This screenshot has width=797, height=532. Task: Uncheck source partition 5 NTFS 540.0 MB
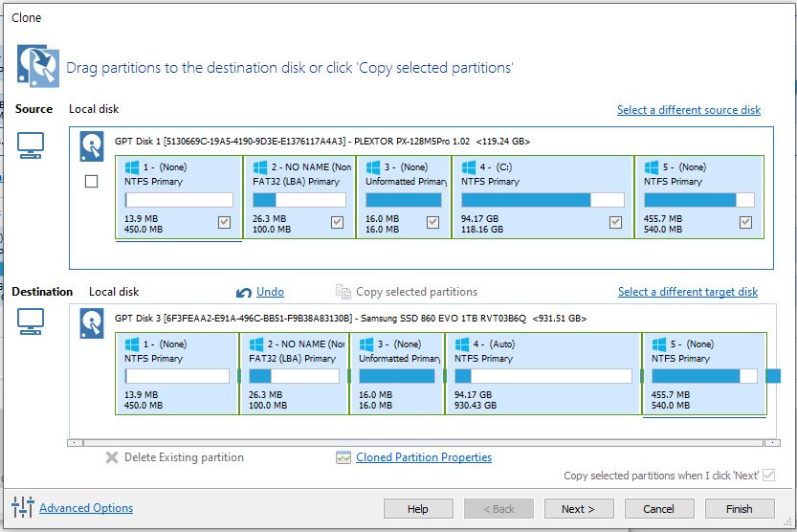click(745, 222)
